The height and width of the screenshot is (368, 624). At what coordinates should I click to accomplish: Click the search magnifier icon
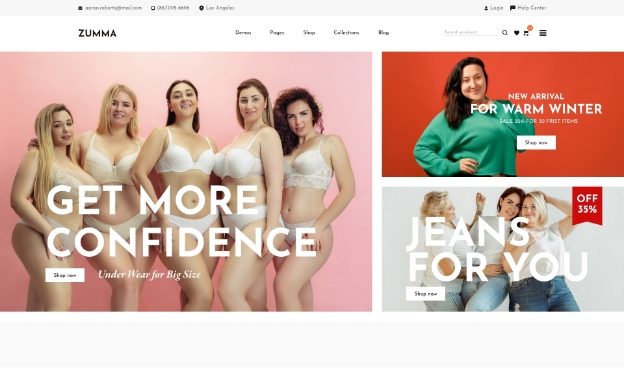point(505,33)
